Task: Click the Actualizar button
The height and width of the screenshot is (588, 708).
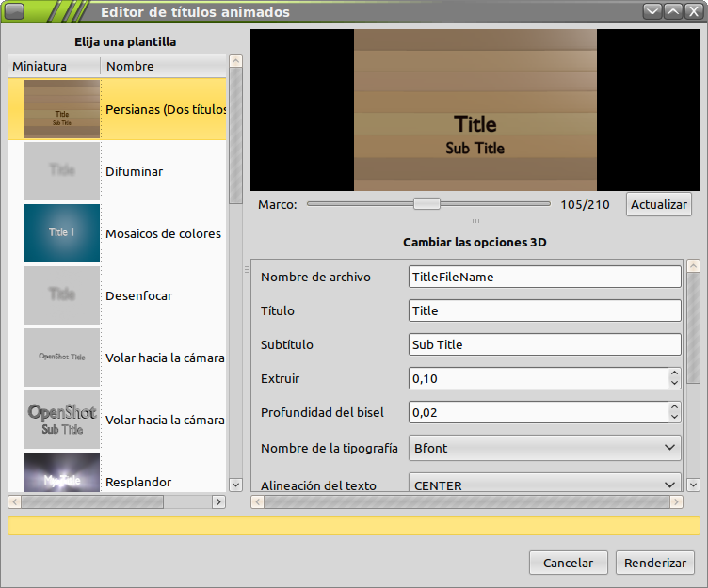Action: point(659,204)
